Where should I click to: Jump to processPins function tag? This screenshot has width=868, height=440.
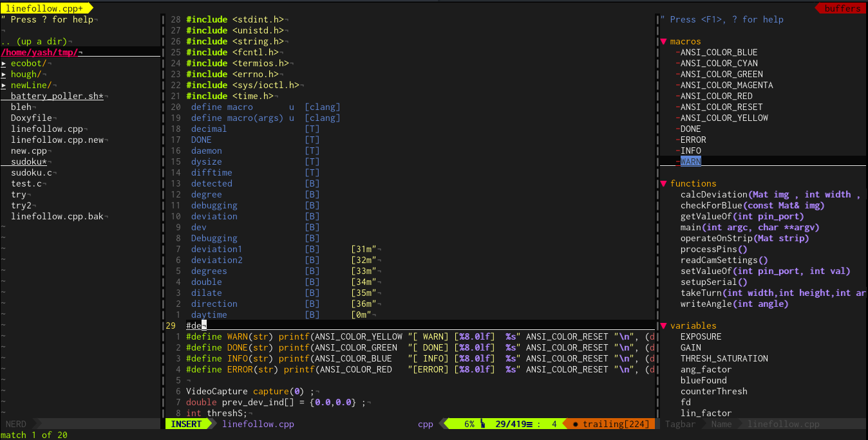click(x=714, y=249)
